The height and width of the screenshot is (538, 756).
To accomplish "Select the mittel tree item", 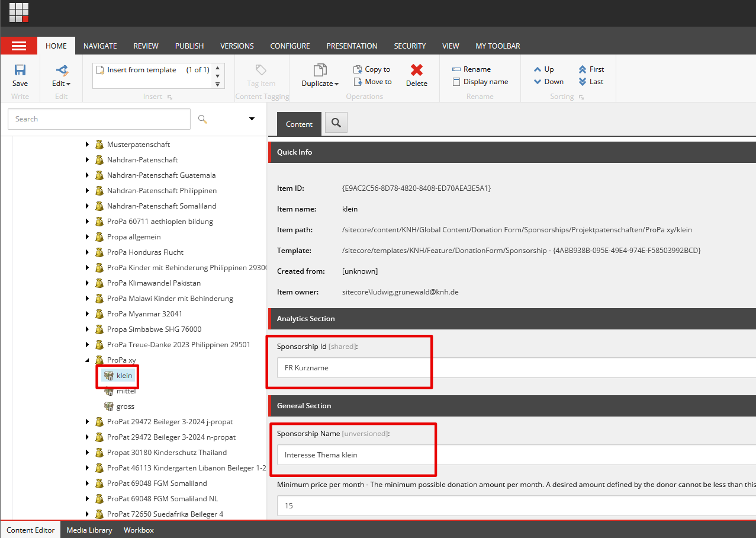I will click(126, 391).
